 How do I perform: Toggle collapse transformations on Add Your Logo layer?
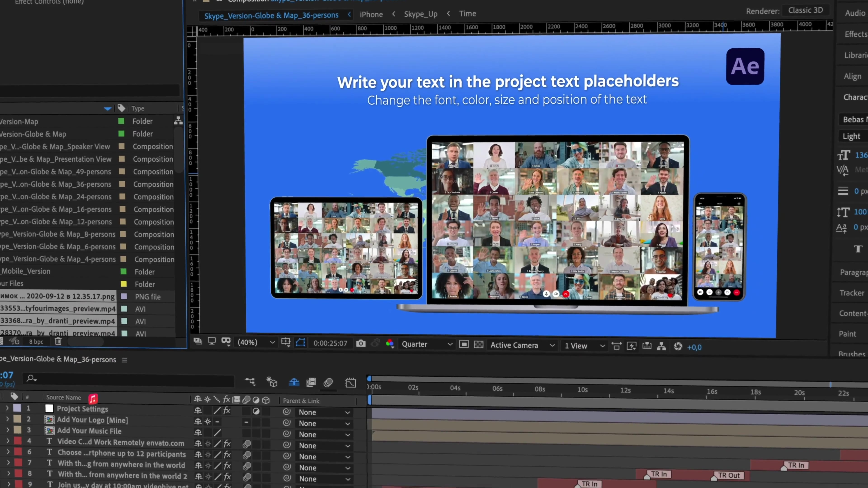[208, 421]
